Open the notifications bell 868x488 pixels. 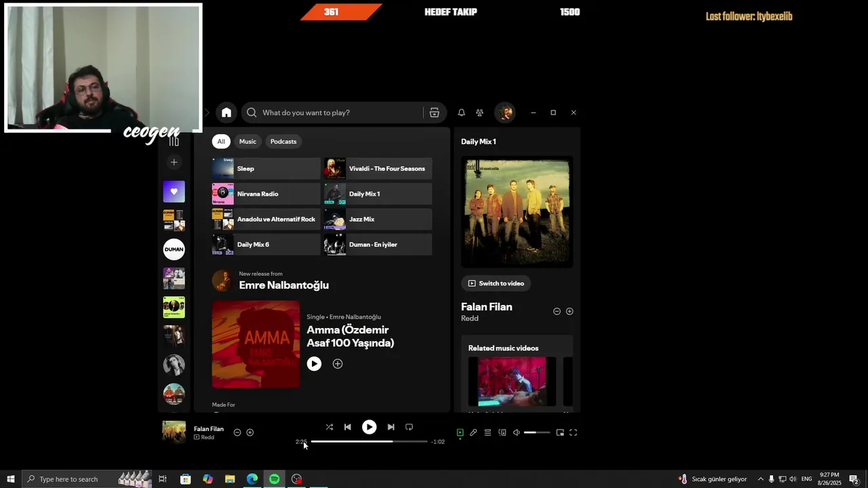(x=461, y=113)
